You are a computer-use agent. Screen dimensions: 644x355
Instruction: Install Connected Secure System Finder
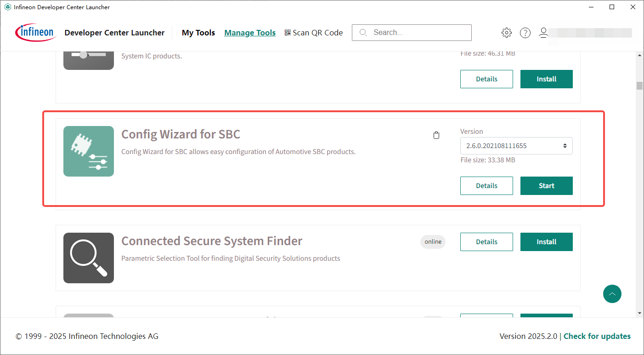pos(547,242)
